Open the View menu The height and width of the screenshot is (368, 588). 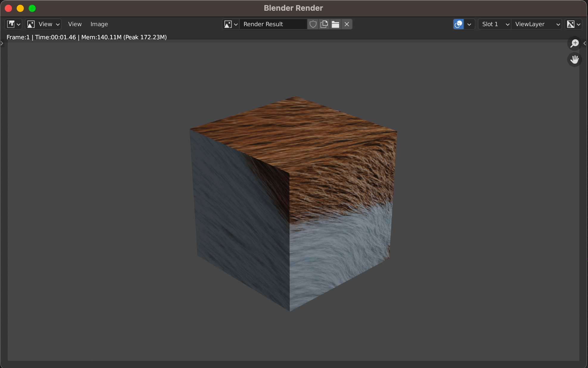75,24
